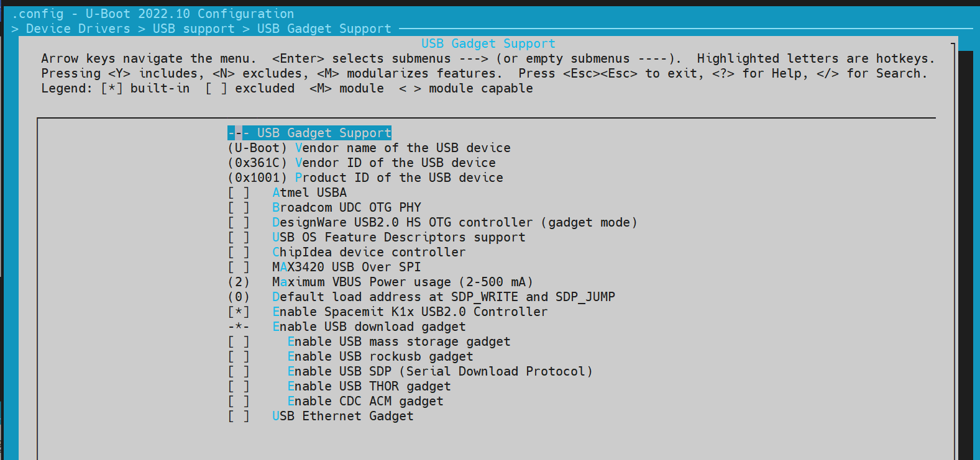Image resolution: width=980 pixels, height=460 pixels.
Task: Enable USB OS Feature Descriptors support
Action: [239, 237]
